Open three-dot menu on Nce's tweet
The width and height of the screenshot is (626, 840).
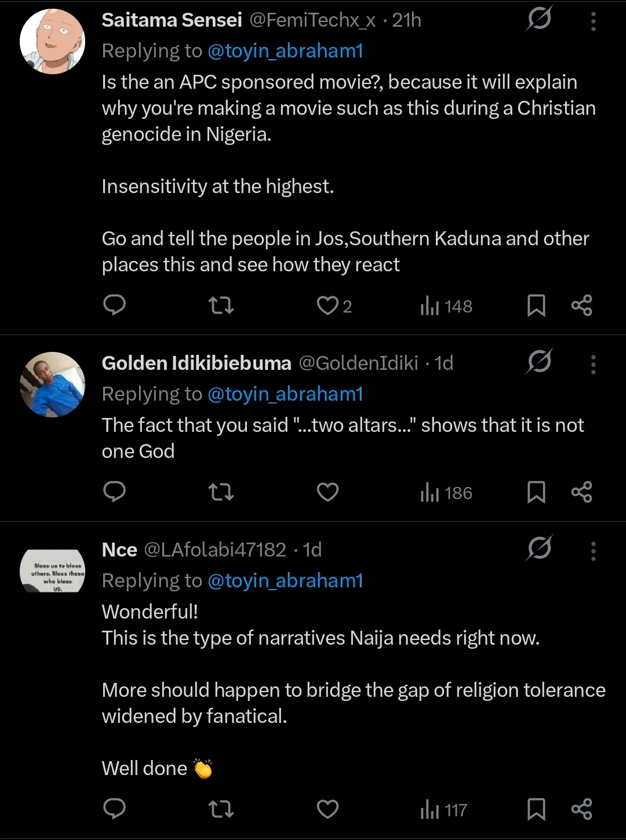click(593, 551)
